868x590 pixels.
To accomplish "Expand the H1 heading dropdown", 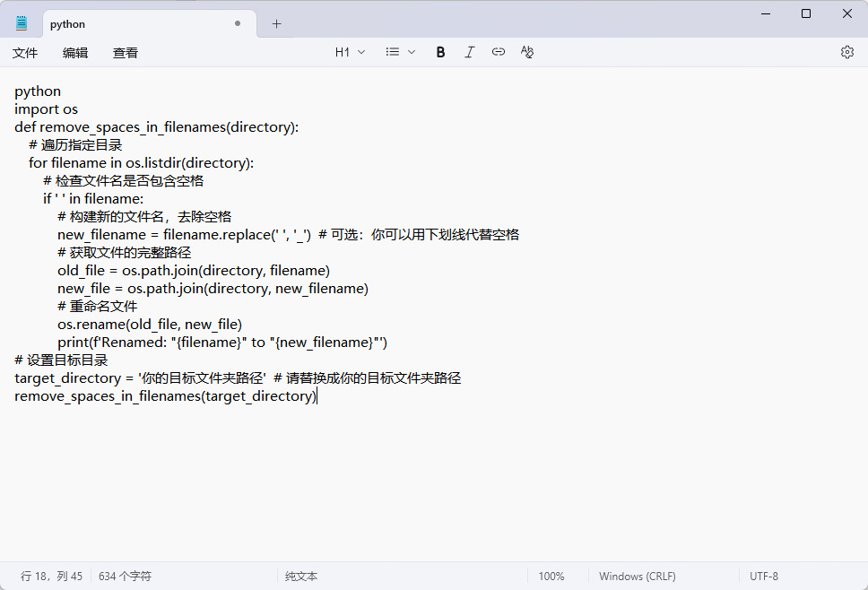I will tap(350, 52).
